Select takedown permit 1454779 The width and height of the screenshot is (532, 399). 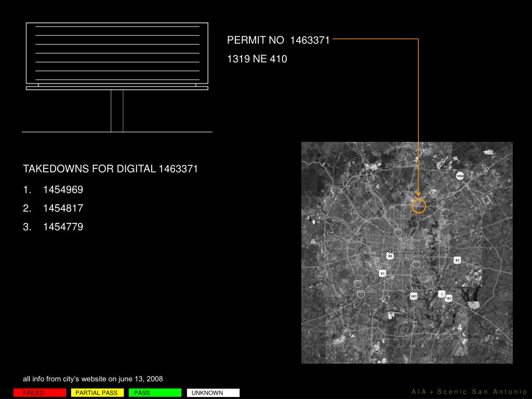(63, 227)
